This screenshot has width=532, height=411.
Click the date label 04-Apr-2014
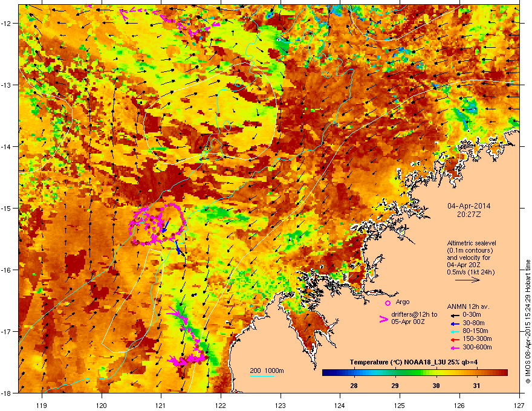[x=469, y=206]
